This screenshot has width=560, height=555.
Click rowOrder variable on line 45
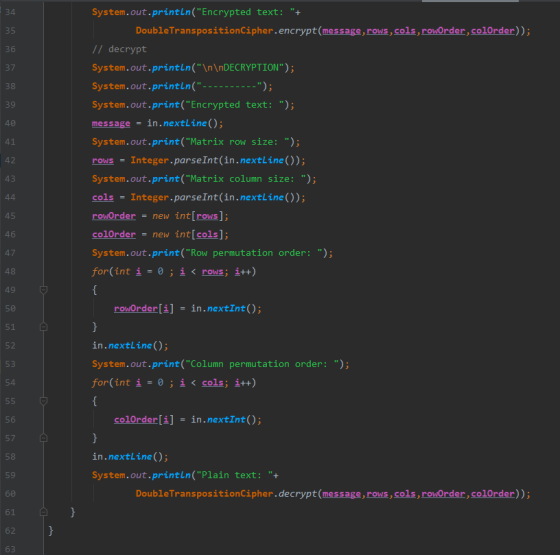click(x=114, y=216)
